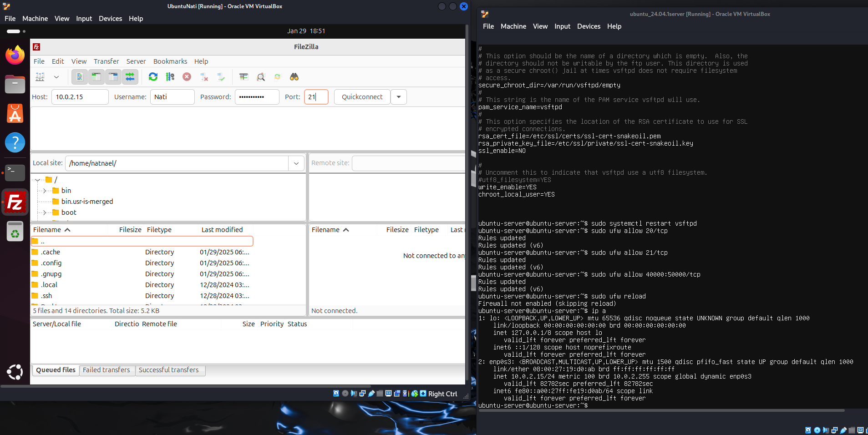Click the cancel current operation icon
The height and width of the screenshot is (435, 868).
[187, 77]
